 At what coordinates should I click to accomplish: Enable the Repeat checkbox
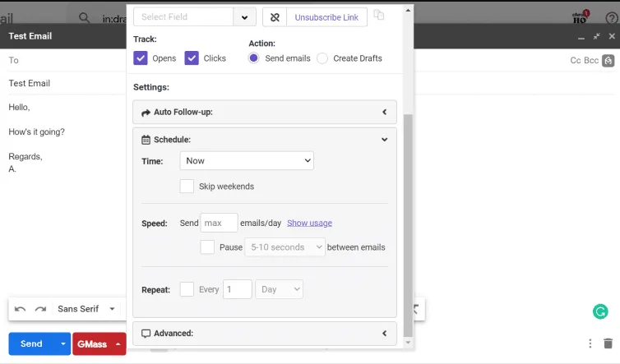tap(187, 289)
